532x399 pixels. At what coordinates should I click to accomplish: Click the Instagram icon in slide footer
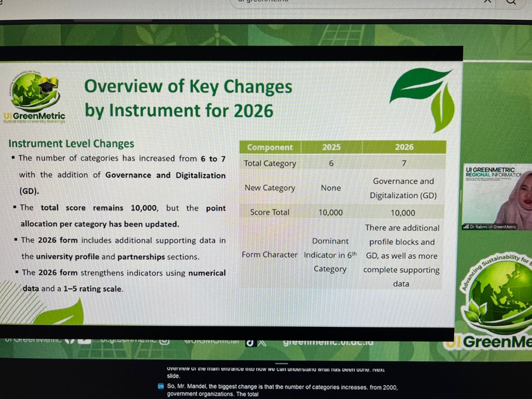tap(165, 341)
